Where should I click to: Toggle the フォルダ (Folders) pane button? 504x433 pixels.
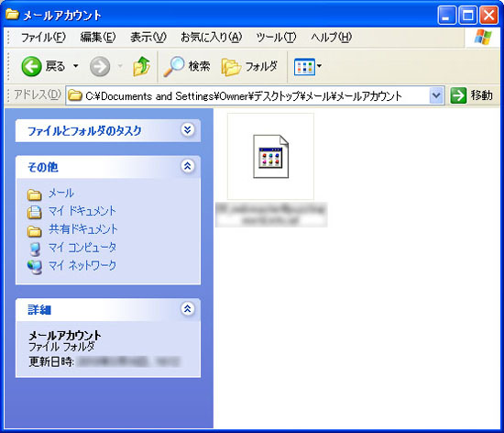click(249, 67)
